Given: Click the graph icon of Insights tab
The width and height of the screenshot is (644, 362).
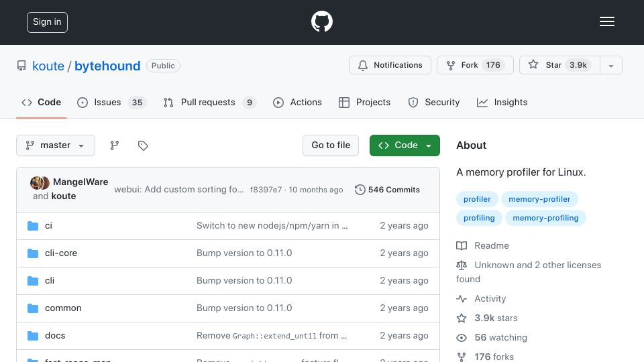Looking at the screenshot, I should (x=482, y=103).
